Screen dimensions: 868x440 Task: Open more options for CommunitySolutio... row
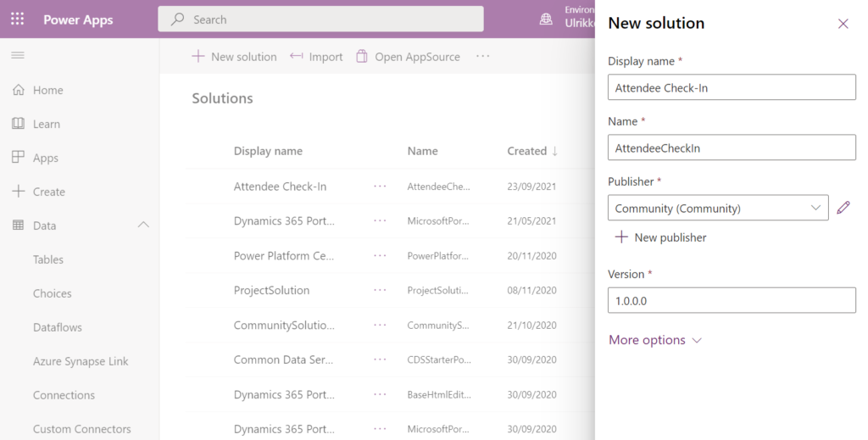pyautogui.click(x=380, y=325)
